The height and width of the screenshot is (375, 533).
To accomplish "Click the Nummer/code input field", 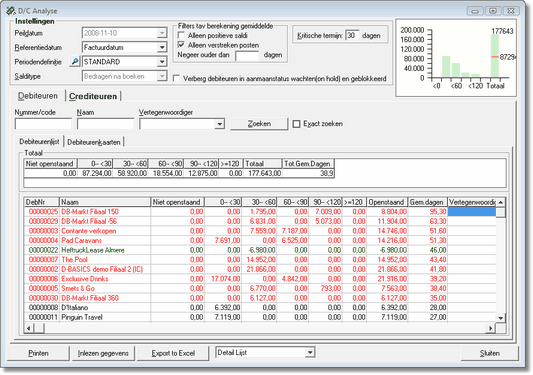I will point(43,124).
